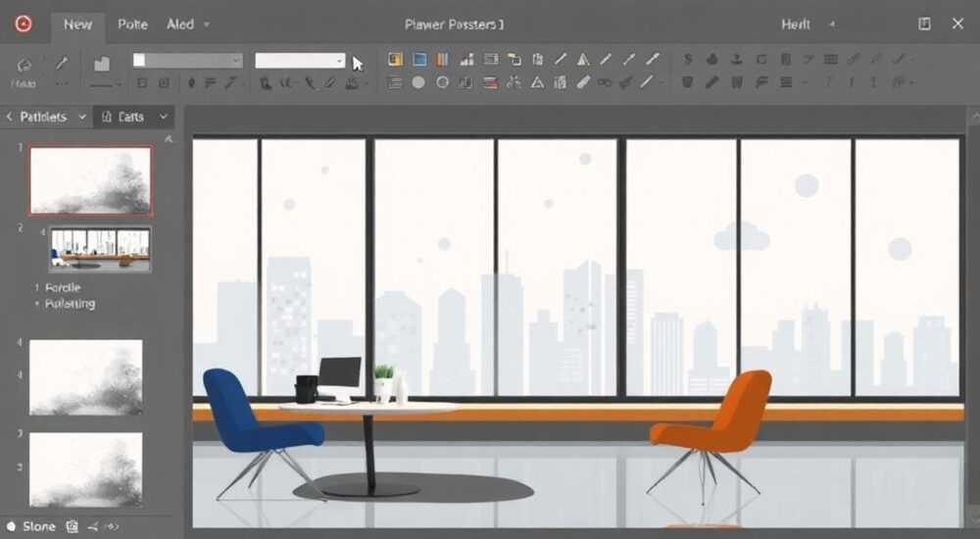The image size is (980, 539).
Task: Click the duplicate slides icon
Action: 514,60
